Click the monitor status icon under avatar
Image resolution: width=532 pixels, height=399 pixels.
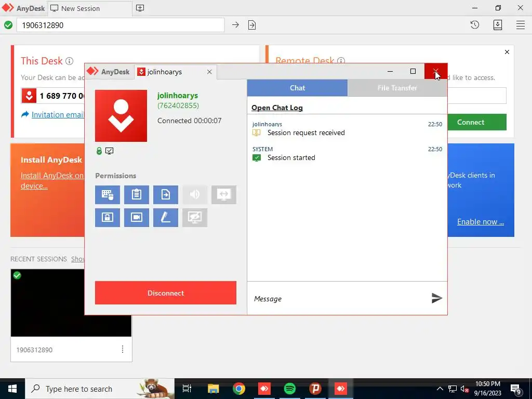point(109,151)
